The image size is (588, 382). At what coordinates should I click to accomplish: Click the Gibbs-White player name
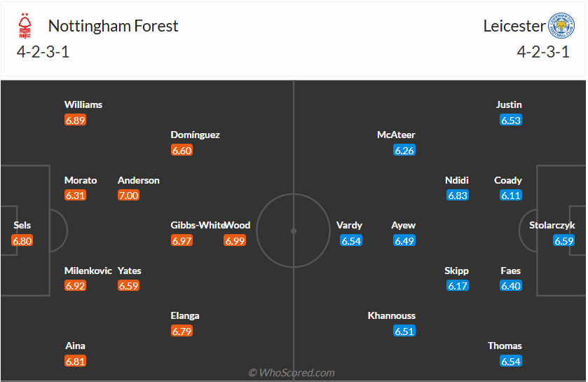(x=198, y=226)
